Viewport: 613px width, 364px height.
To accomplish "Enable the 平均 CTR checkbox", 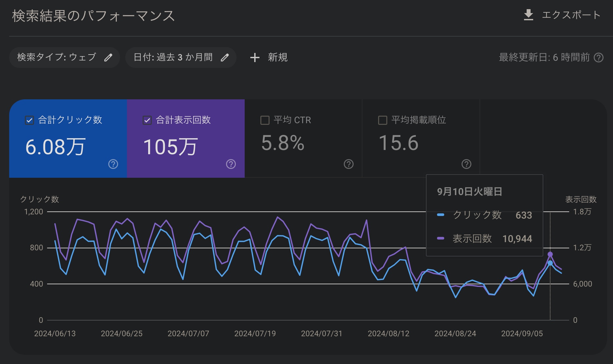I will (265, 120).
